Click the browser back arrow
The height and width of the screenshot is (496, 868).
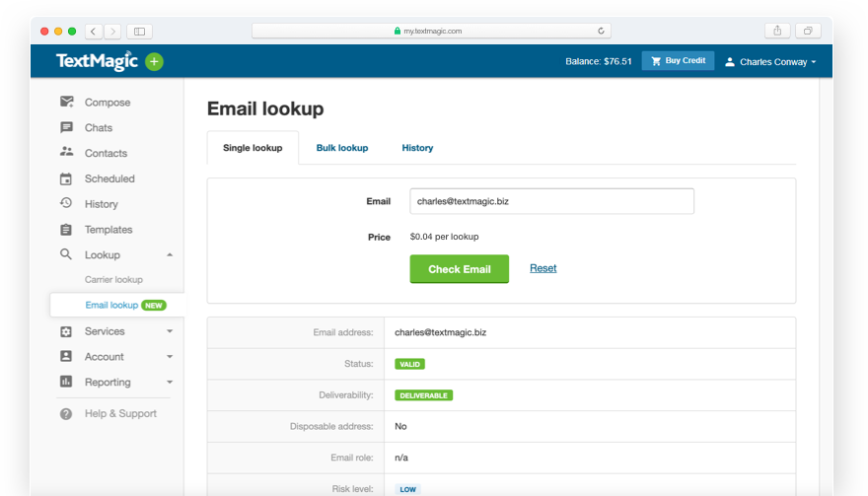coord(93,32)
